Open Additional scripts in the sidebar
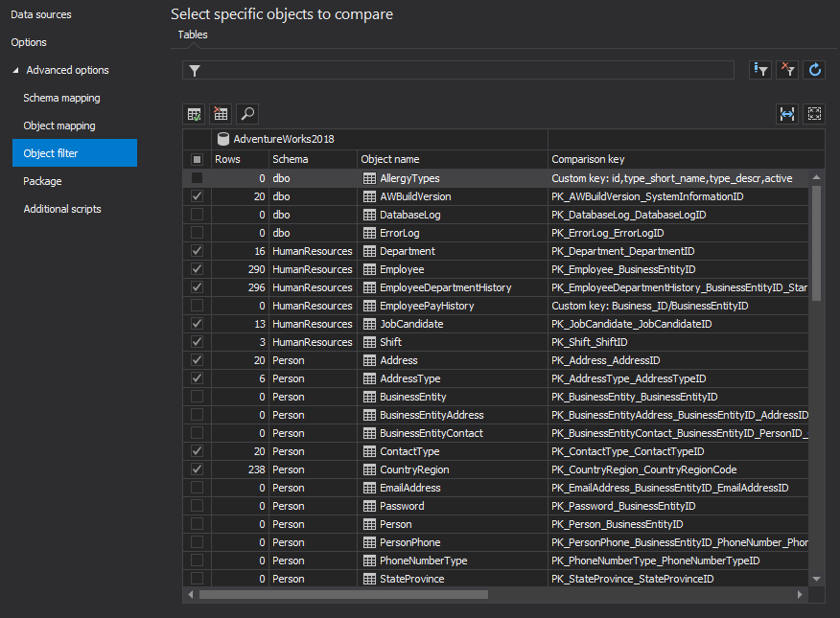840x618 pixels. click(62, 209)
